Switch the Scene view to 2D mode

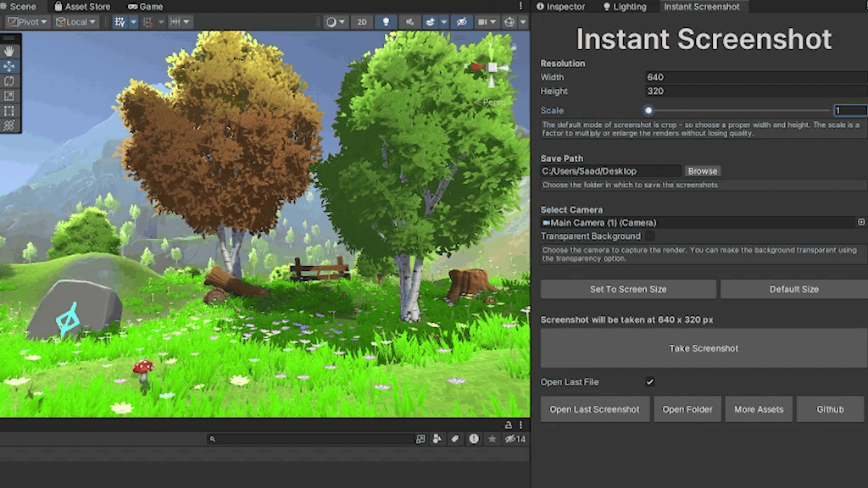click(x=361, y=22)
